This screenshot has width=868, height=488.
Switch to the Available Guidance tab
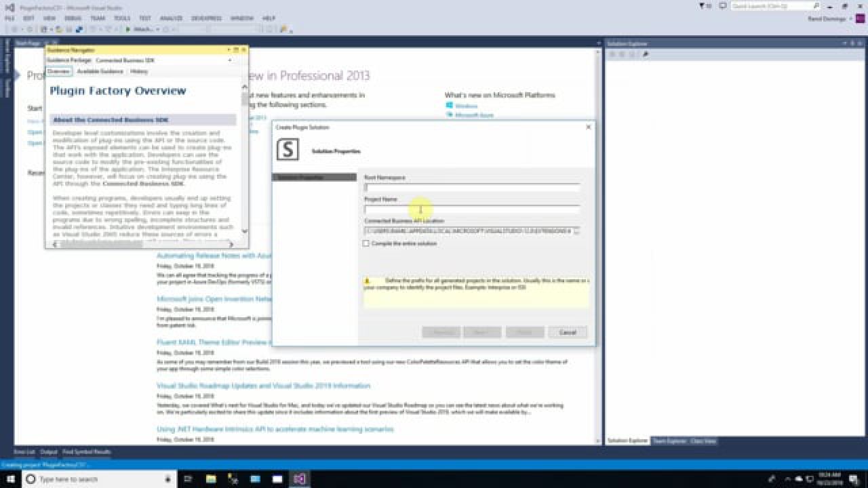click(x=100, y=71)
